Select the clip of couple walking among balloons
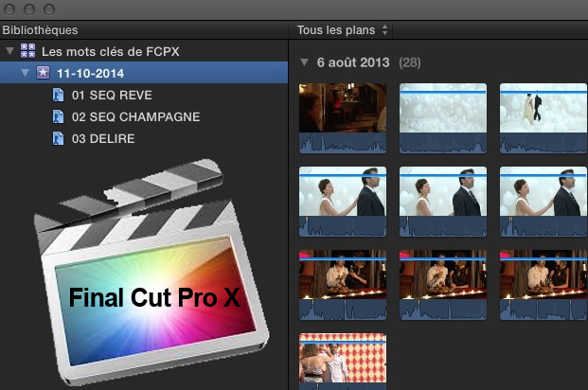The height and width of the screenshot is (390, 588). pos(543,118)
